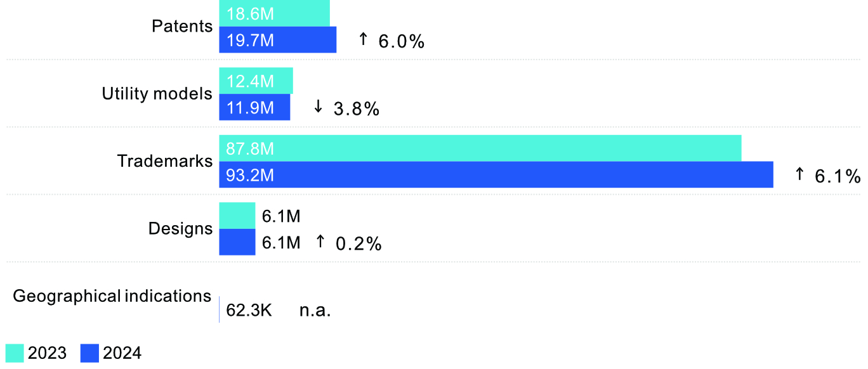Image resolution: width=868 pixels, height=369 pixels.
Task: Click the n.a. text for Geographical indications
Action: (x=315, y=311)
